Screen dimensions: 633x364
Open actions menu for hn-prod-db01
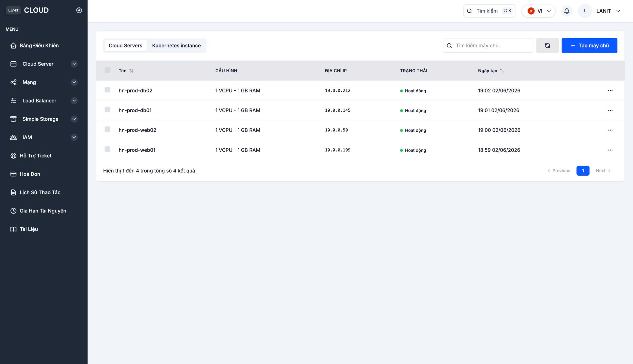610,110
